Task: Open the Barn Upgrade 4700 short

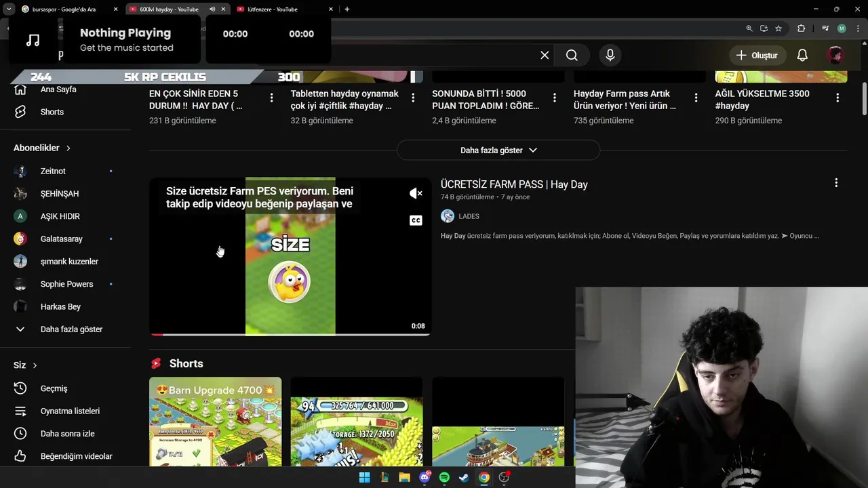Action: (x=215, y=422)
